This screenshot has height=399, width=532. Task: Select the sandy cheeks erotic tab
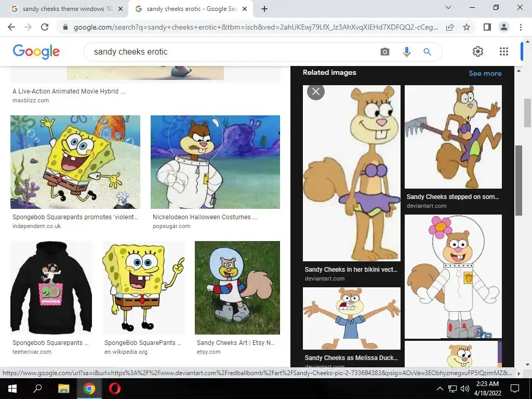[190, 9]
